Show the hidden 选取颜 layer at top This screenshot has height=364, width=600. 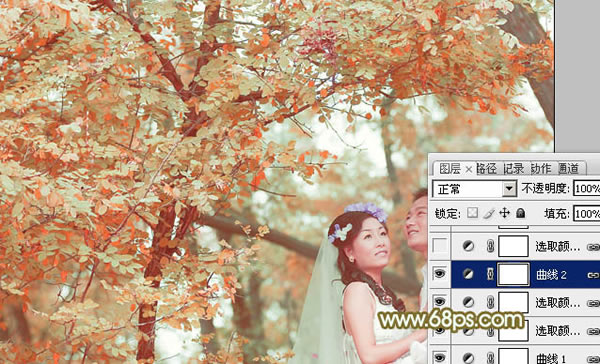[x=440, y=246]
